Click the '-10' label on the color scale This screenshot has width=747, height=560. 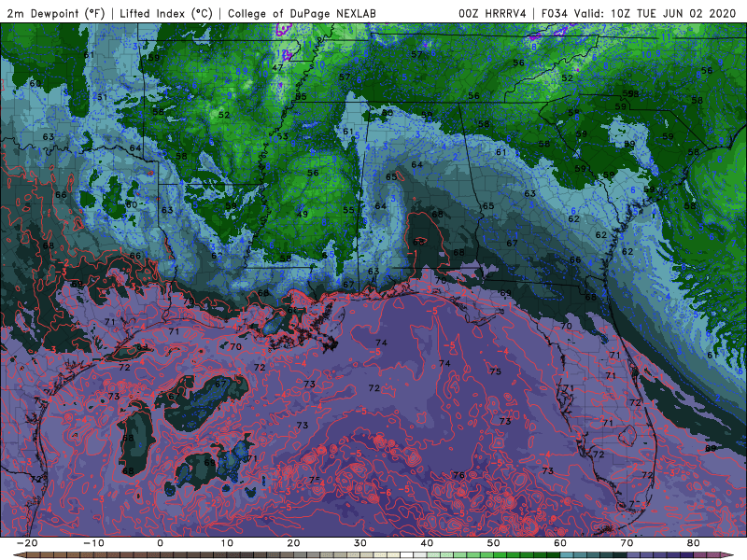pyautogui.click(x=93, y=543)
